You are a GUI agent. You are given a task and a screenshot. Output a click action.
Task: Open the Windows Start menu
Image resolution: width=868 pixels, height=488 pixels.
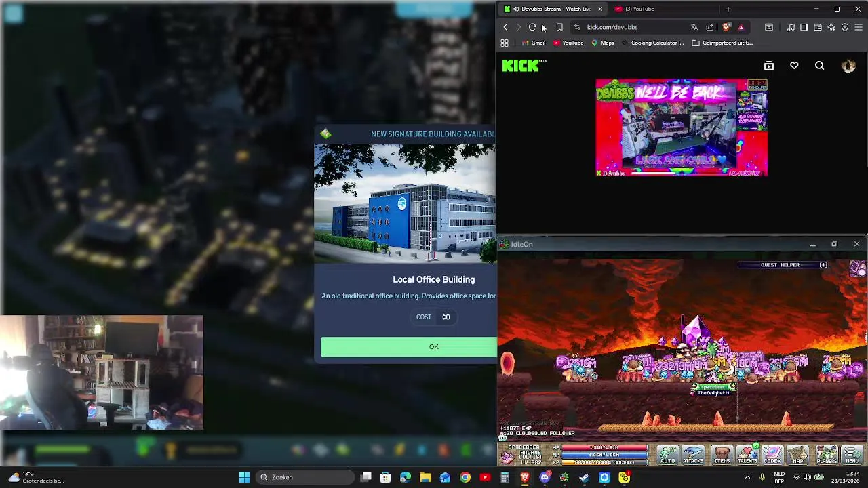(x=244, y=477)
